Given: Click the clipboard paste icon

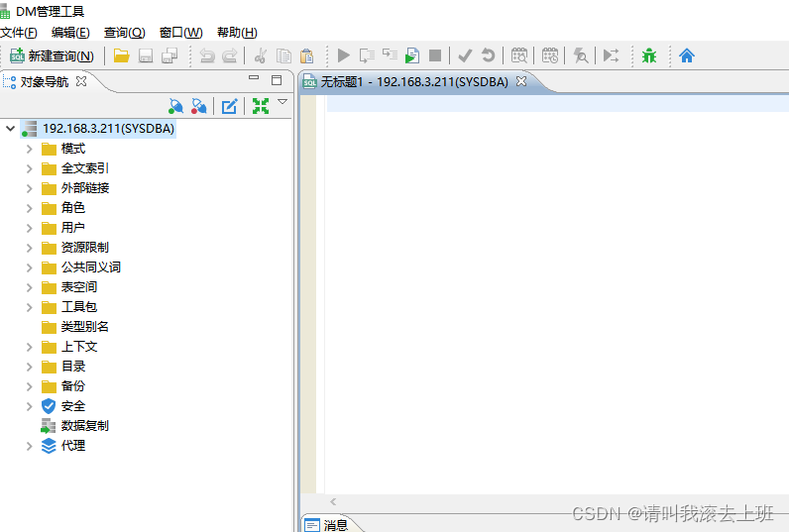Looking at the screenshot, I should 307,55.
